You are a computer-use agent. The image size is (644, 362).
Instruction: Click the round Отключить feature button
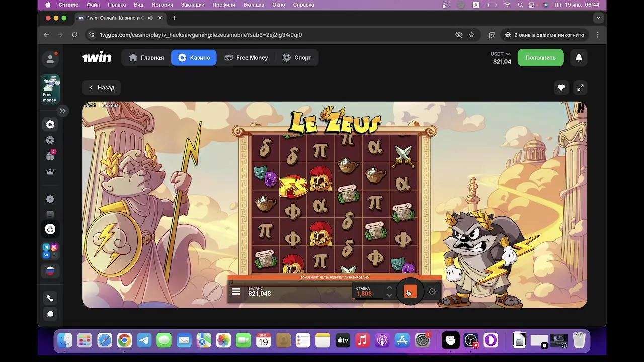[212, 291]
